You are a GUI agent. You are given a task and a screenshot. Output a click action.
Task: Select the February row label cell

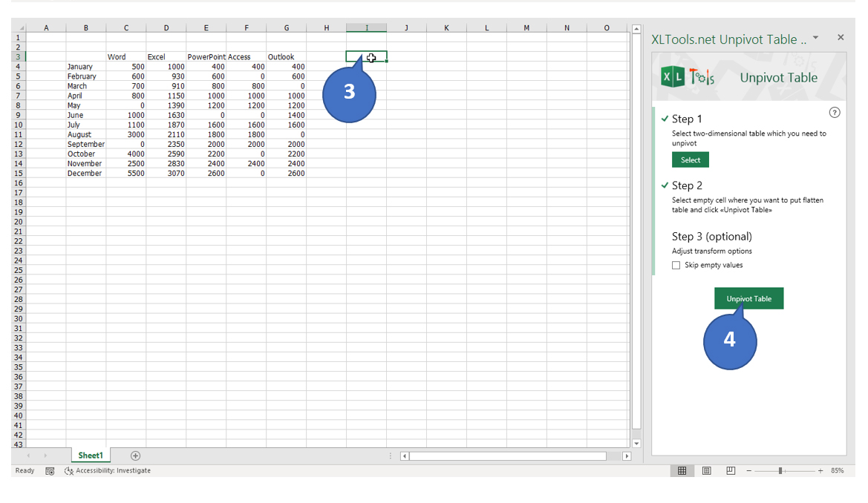(86, 76)
